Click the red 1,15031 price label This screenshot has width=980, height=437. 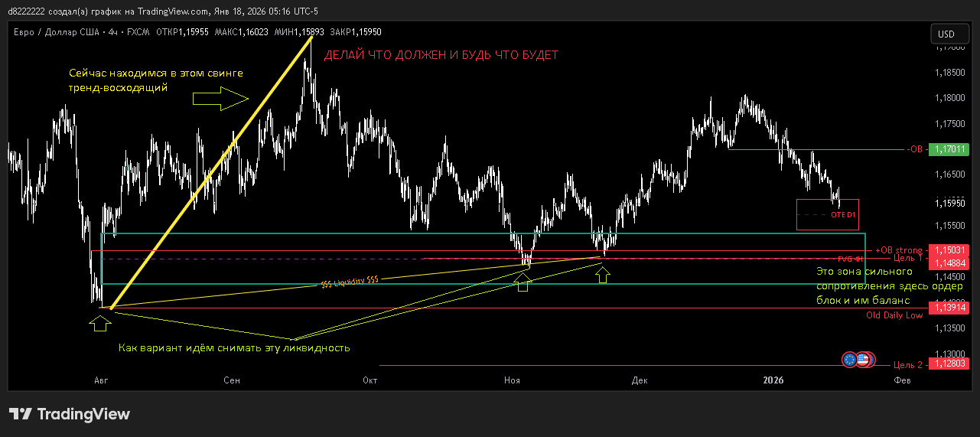coord(949,250)
